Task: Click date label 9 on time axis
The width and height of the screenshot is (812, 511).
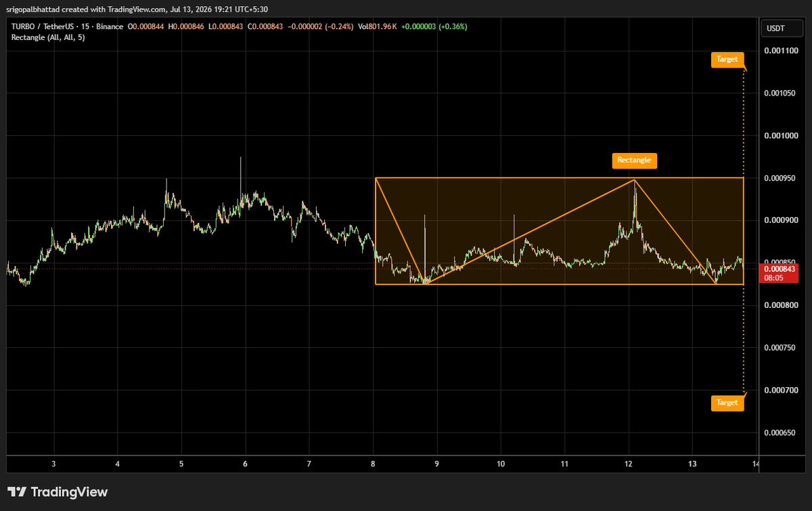Action: pyautogui.click(x=437, y=464)
